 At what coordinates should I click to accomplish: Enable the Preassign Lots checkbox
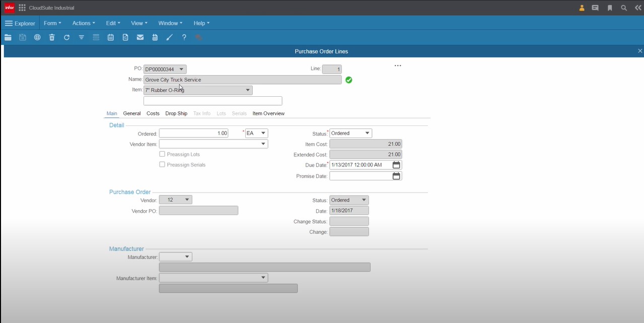(x=162, y=154)
